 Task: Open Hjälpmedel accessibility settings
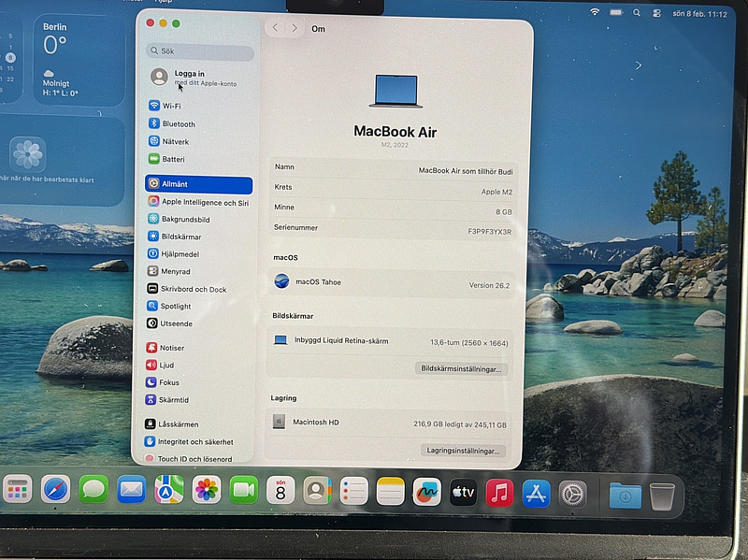180,253
